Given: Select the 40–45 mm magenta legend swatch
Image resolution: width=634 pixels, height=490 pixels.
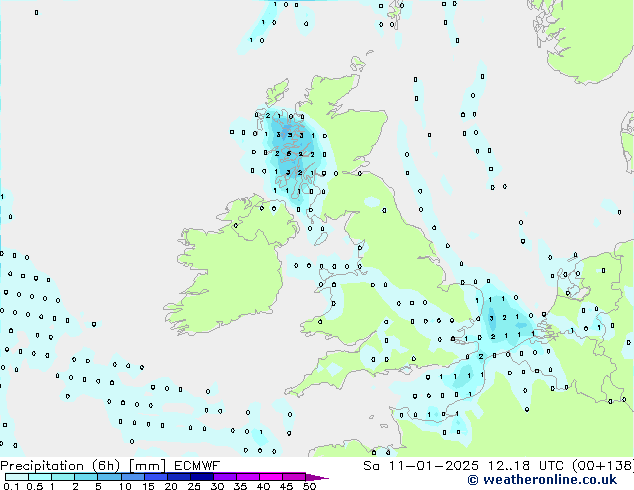Looking at the screenshot, I should (x=271, y=477).
